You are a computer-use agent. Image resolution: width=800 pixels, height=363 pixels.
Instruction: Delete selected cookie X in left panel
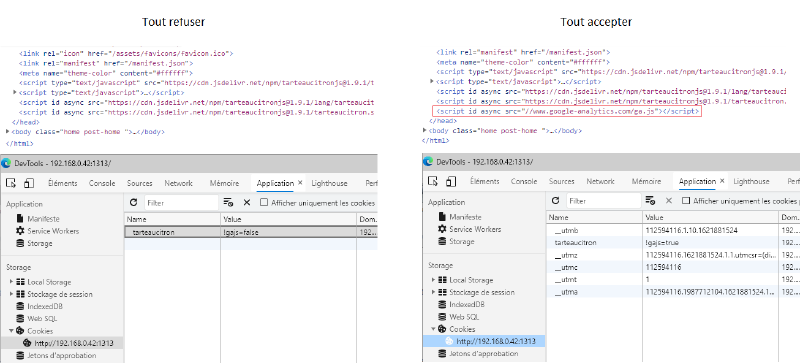click(x=247, y=203)
